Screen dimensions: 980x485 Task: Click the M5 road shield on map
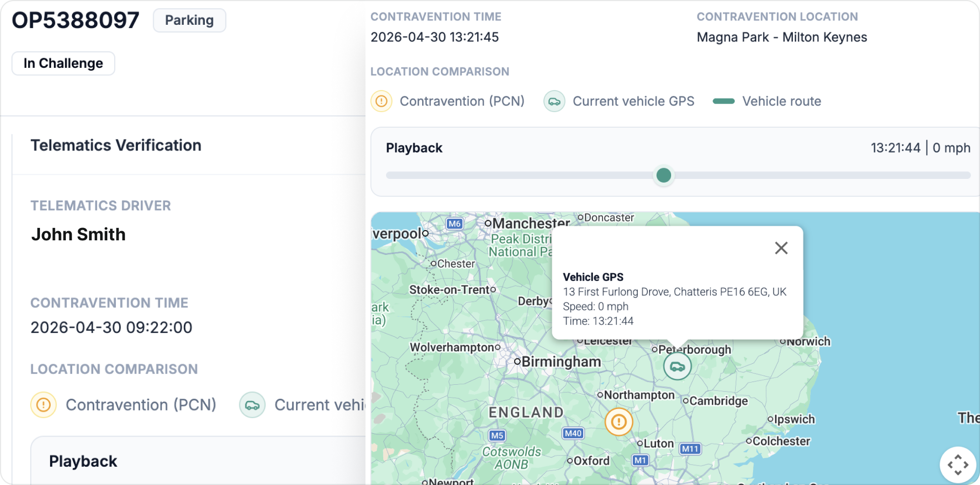pos(497,435)
